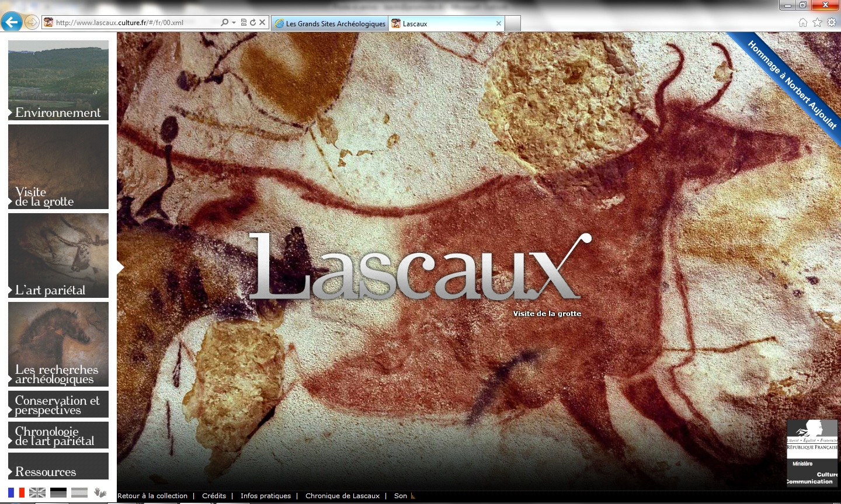Open Visite de la grotte in sidebar

click(x=58, y=166)
